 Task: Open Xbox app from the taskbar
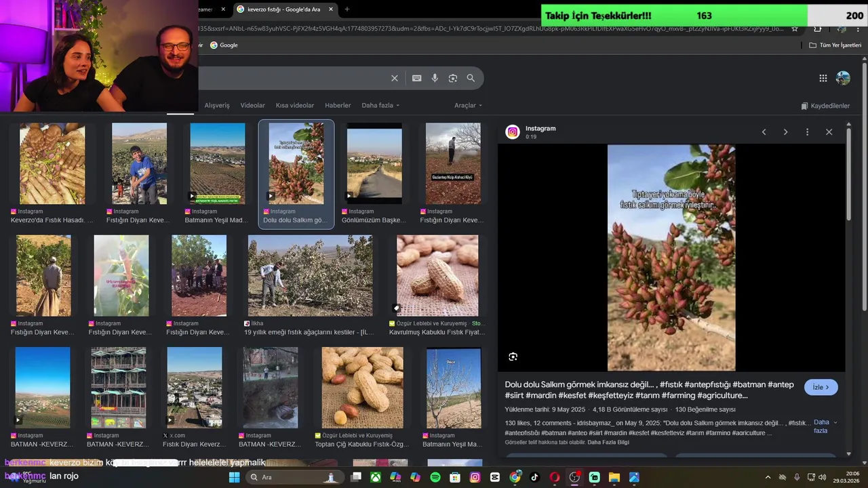376,477
